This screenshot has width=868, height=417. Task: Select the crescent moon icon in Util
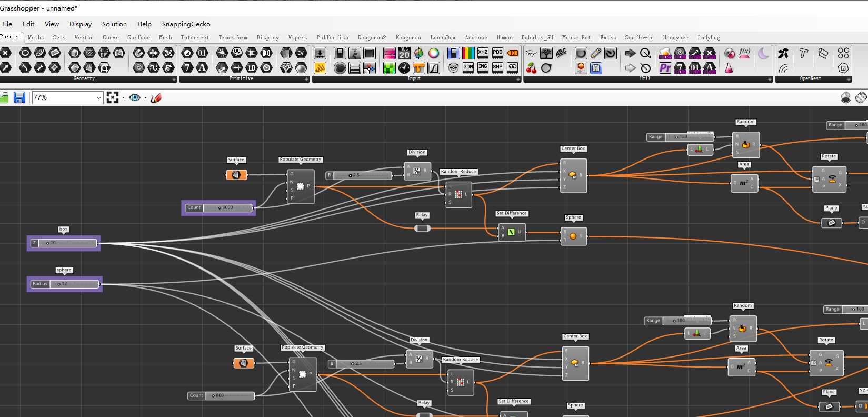coord(764,53)
